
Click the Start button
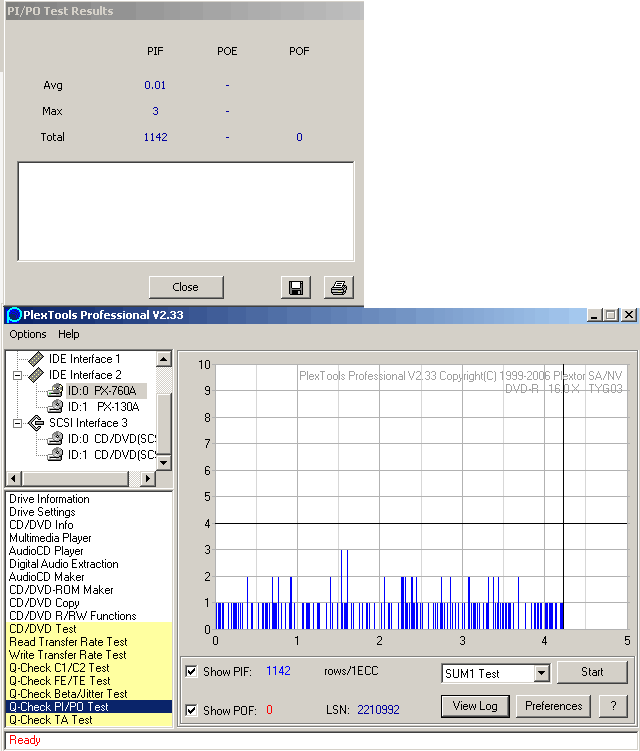[592, 672]
